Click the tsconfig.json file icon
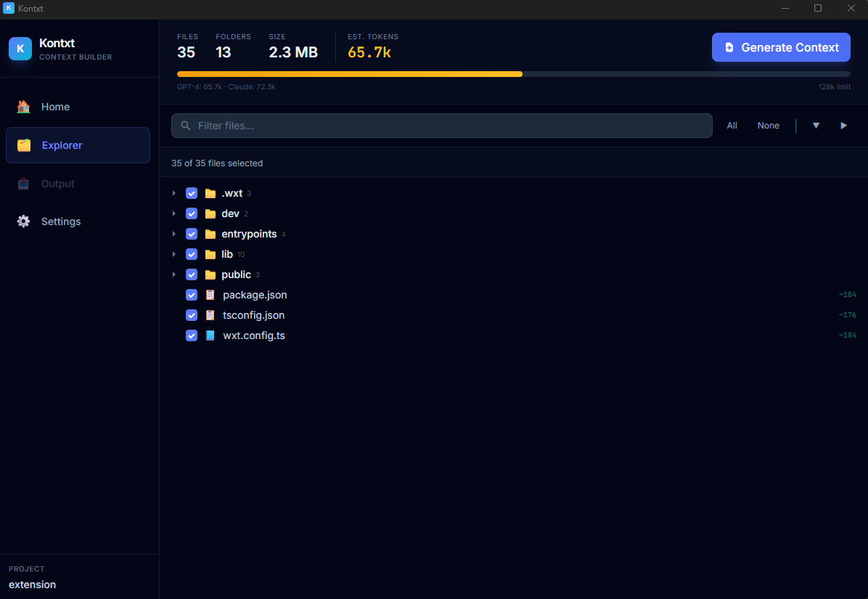 tap(210, 315)
